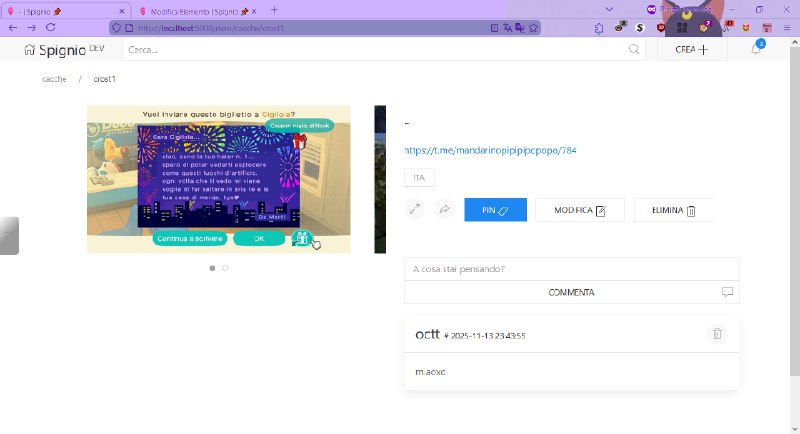
Task: Open the red shield uBlock extension icon
Action: (661, 28)
